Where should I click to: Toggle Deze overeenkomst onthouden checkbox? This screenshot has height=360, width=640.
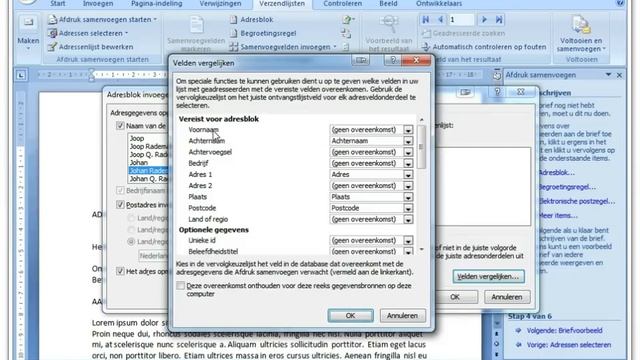tap(180, 286)
